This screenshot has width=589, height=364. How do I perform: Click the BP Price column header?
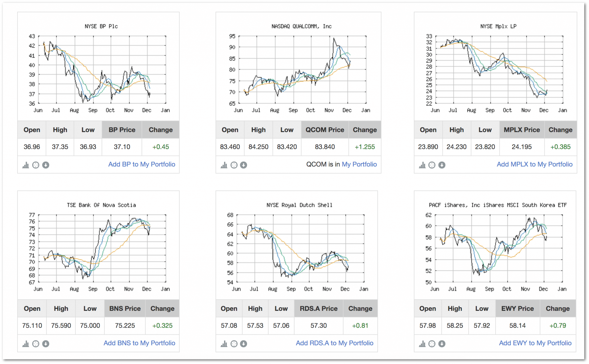point(122,130)
